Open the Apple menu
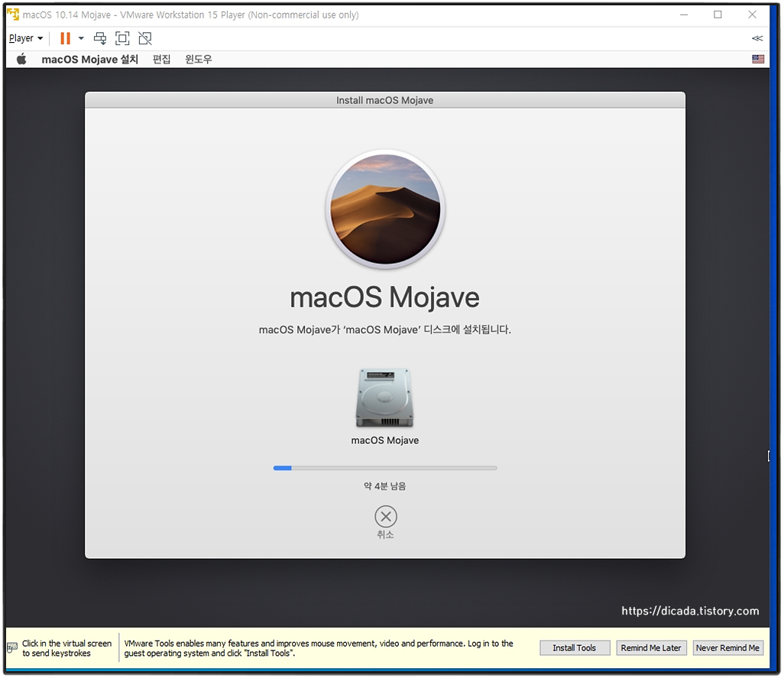Screen dimensions: 784x678 (x=21, y=59)
